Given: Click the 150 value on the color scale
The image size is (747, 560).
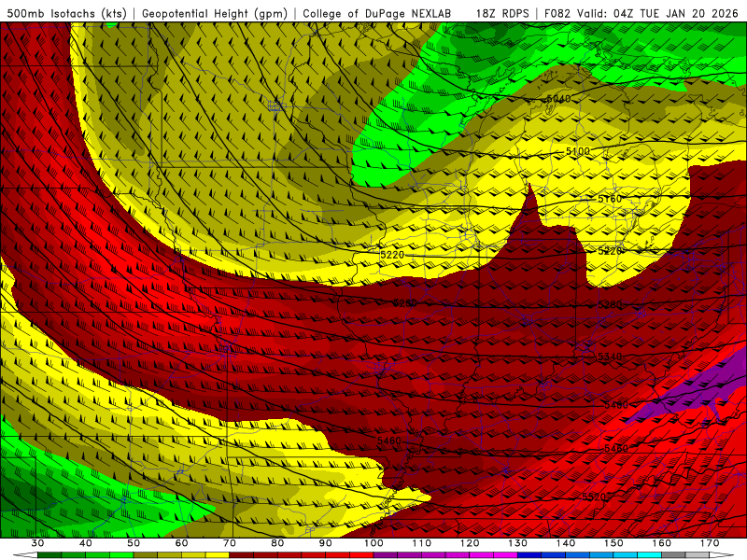Looking at the screenshot, I should [x=613, y=543].
